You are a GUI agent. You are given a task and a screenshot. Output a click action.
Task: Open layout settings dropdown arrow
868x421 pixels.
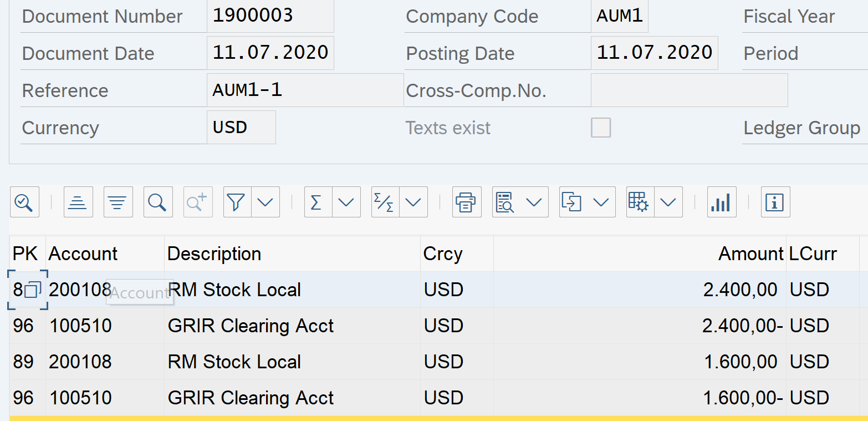(x=668, y=202)
